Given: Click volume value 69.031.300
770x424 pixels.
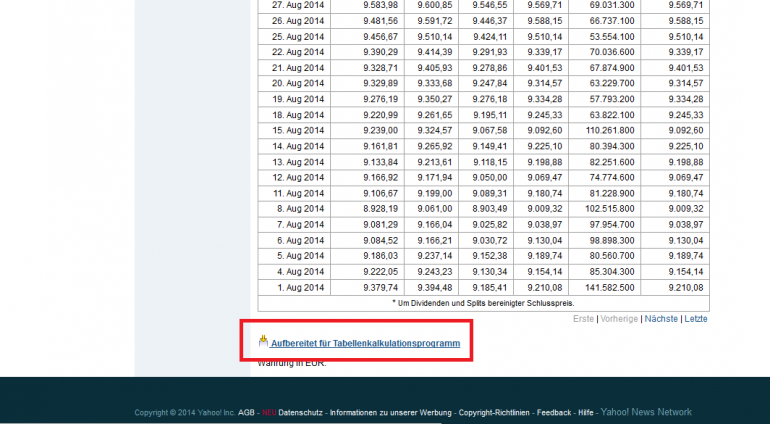Looking at the screenshot, I should 612,5.
